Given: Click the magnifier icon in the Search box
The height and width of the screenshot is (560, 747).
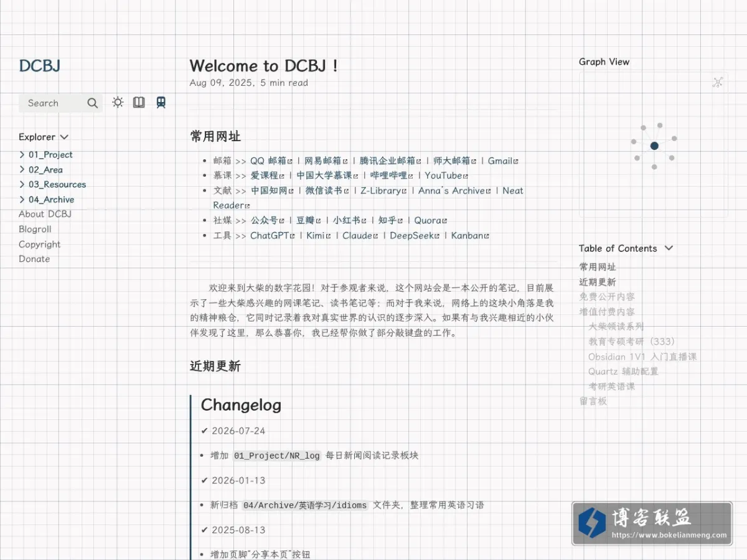Looking at the screenshot, I should (93, 103).
